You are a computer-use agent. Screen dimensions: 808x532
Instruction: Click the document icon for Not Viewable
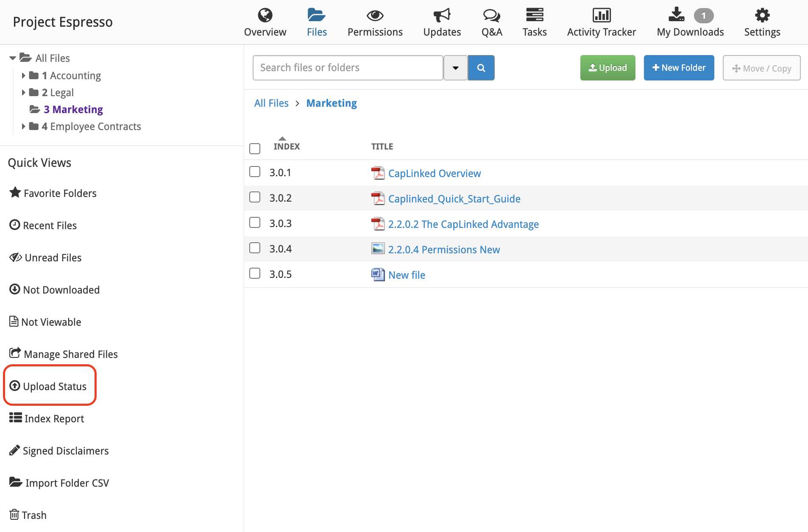[14, 321]
